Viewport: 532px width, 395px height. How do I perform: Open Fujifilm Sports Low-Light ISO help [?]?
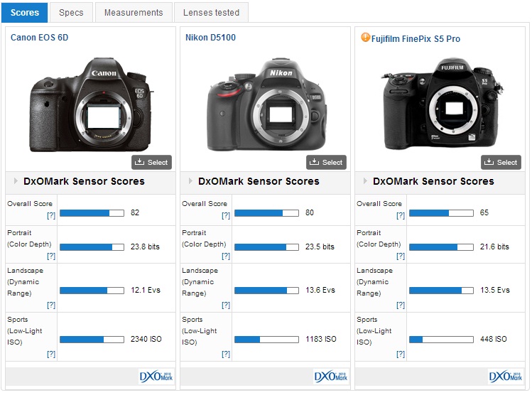click(401, 354)
